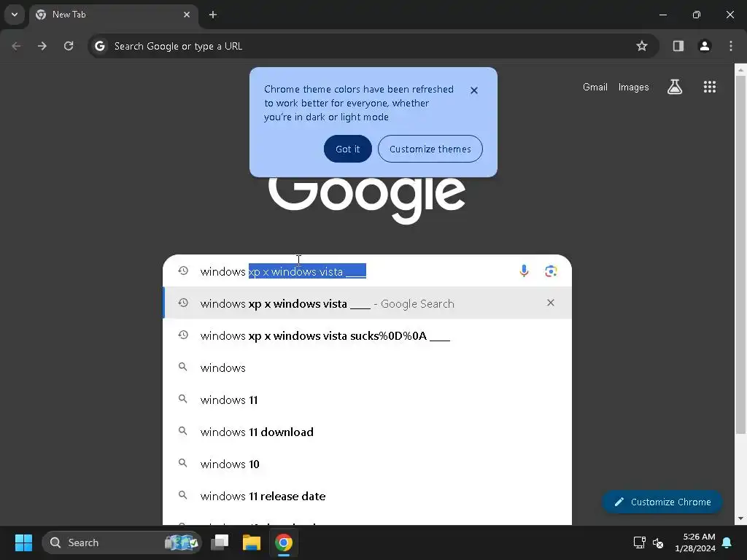Image resolution: width=747 pixels, height=560 pixels.
Task: Open a new tab with plus button
Action: 213,15
